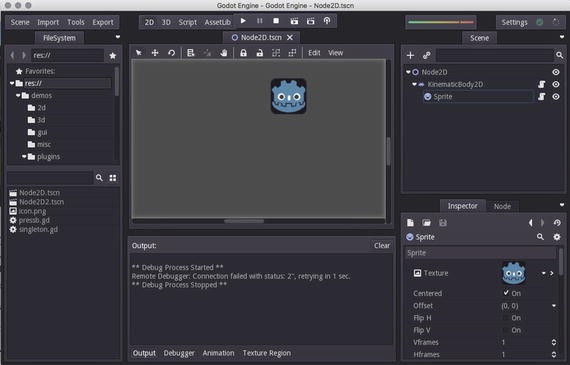Clear the Output log
Screen dimensions: 570x365
[x=382, y=245]
